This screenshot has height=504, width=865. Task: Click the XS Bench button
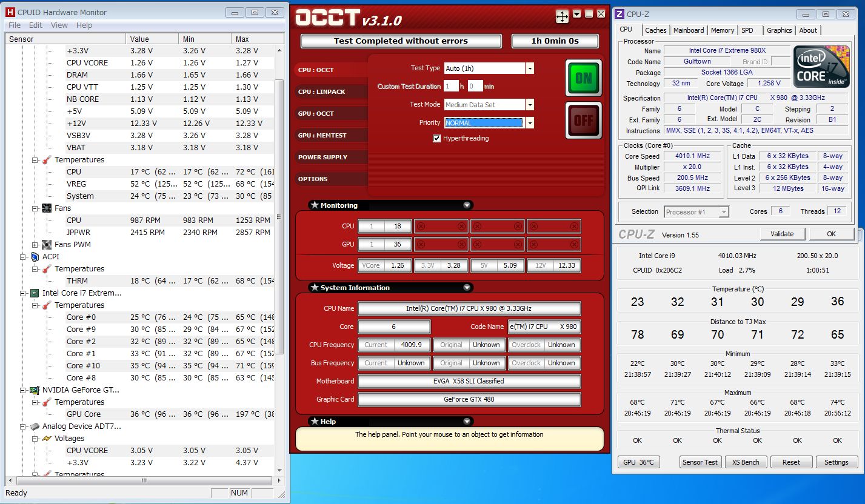(x=746, y=462)
